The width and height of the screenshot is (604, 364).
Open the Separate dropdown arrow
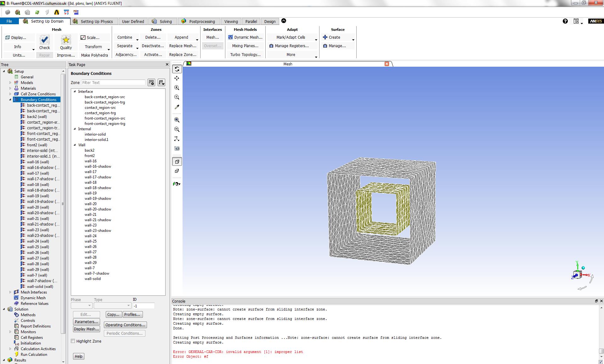click(x=137, y=48)
